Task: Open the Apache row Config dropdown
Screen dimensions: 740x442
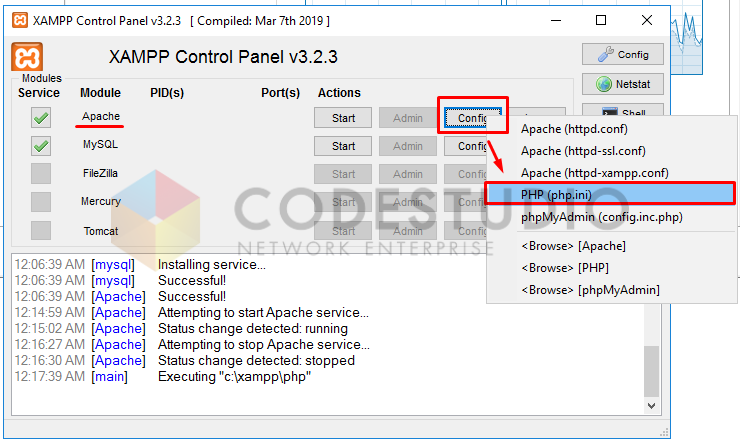Action: pos(466,118)
